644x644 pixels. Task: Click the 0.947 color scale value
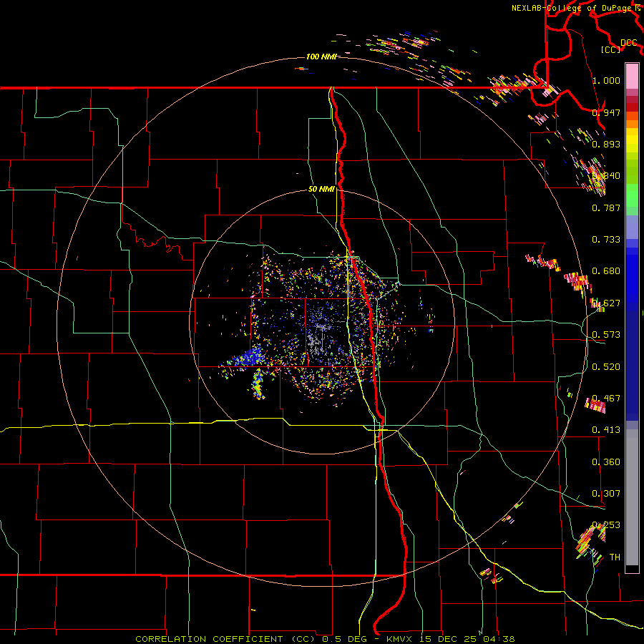click(606, 112)
